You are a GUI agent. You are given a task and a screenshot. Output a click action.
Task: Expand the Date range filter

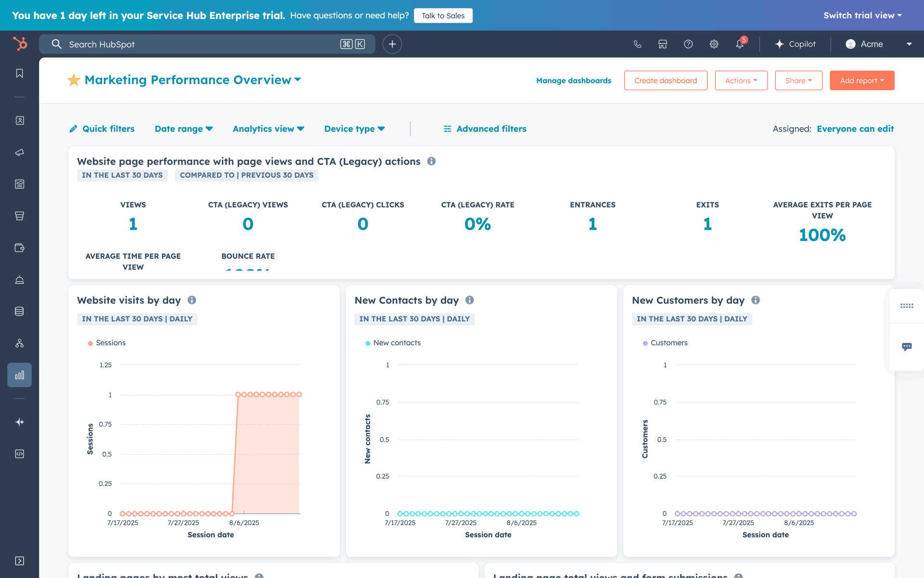184,129
